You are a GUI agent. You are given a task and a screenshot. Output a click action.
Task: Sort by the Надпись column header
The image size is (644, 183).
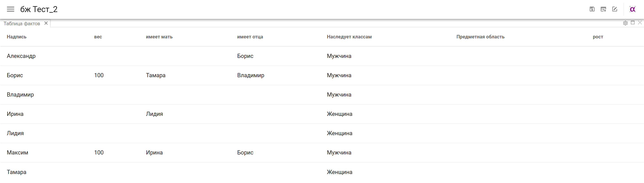[x=16, y=37]
